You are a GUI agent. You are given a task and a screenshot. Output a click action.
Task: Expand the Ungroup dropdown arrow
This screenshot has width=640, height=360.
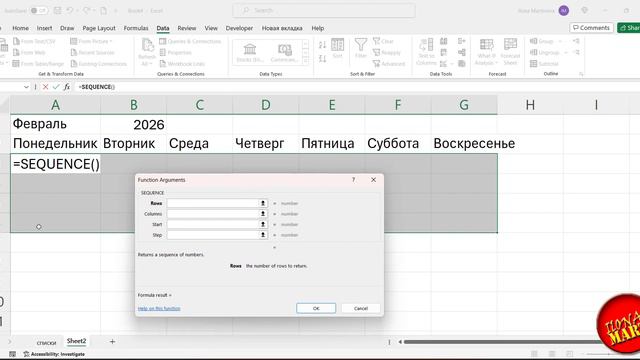(566, 53)
